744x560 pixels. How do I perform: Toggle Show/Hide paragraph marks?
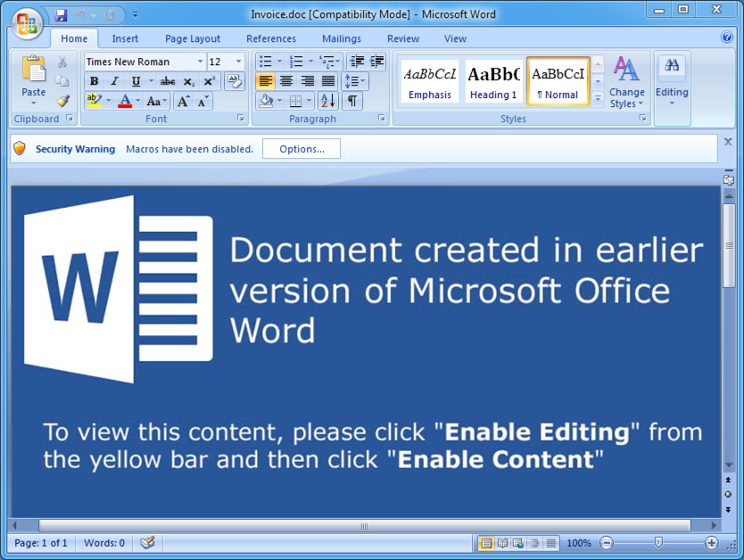[352, 101]
